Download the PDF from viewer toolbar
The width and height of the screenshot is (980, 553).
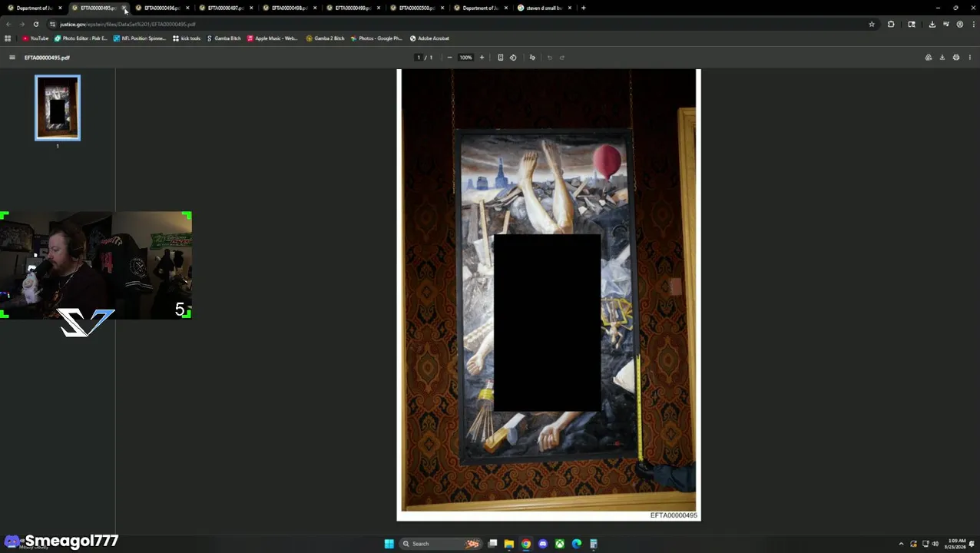[x=942, y=58]
